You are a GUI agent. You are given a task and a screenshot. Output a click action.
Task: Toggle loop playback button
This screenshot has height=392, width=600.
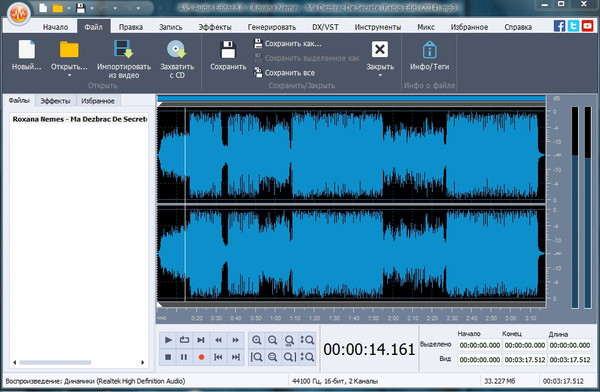[x=184, y=340]
